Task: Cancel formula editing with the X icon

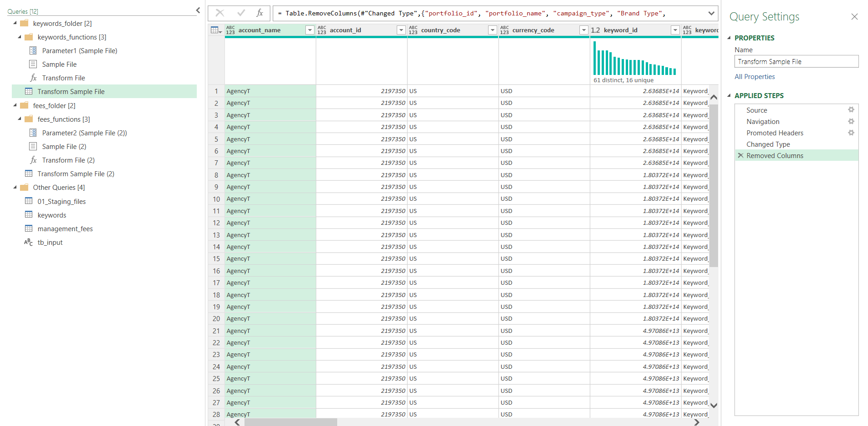Action: pyautogui.click(x=220, y=13)
